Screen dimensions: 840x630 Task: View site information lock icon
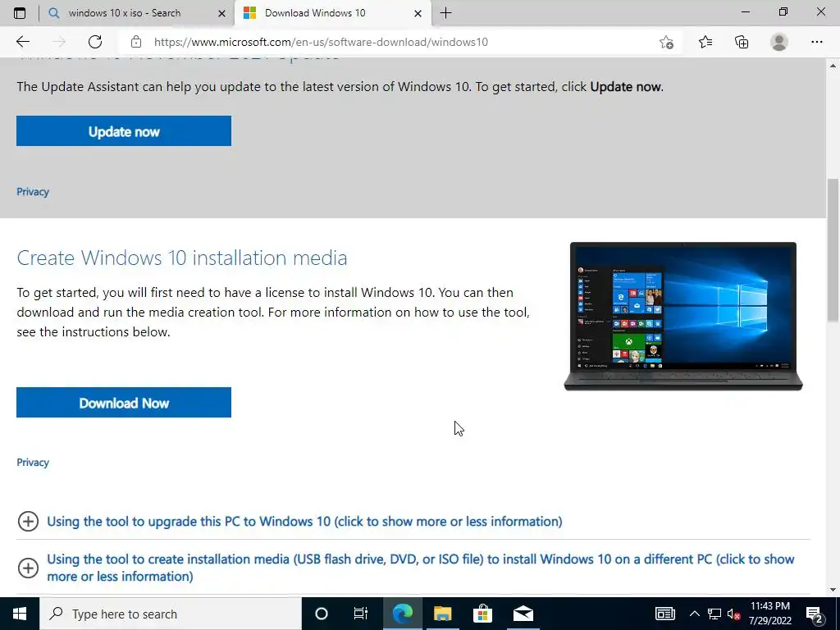136,42
